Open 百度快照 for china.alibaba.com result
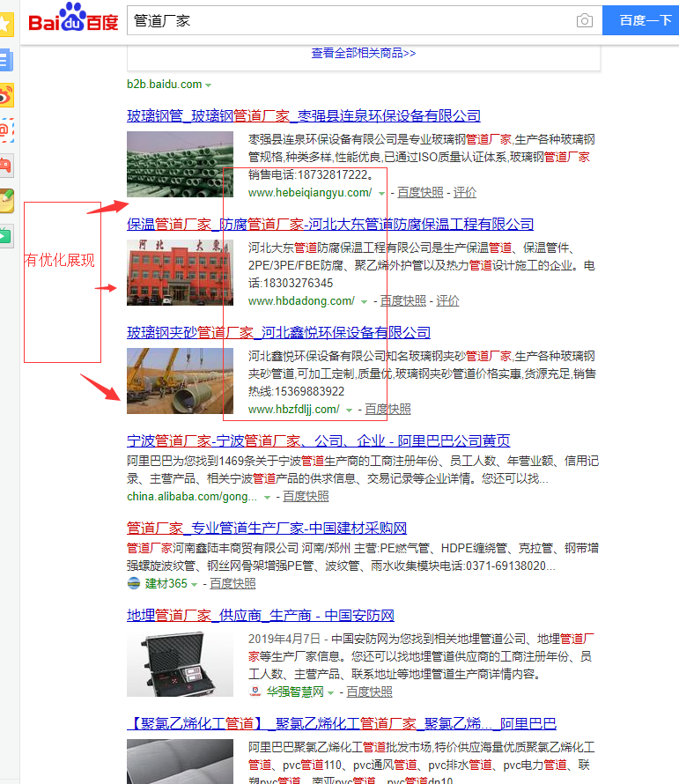The width and height of the screenshot is (679, 784). 306,497
